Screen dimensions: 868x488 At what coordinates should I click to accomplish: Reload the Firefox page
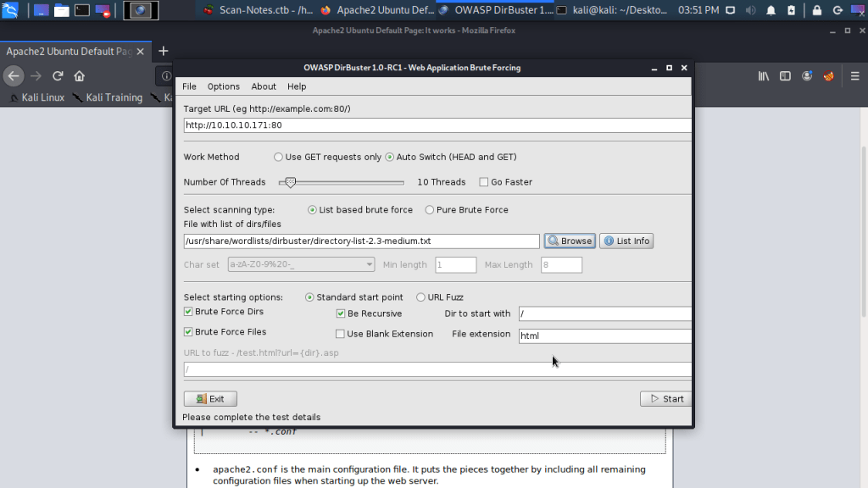[58, 75]
